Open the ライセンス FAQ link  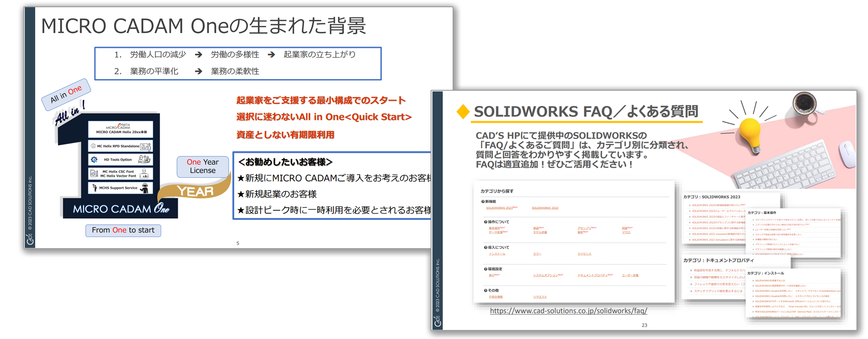pyautogui.click(x=584, y=254)
